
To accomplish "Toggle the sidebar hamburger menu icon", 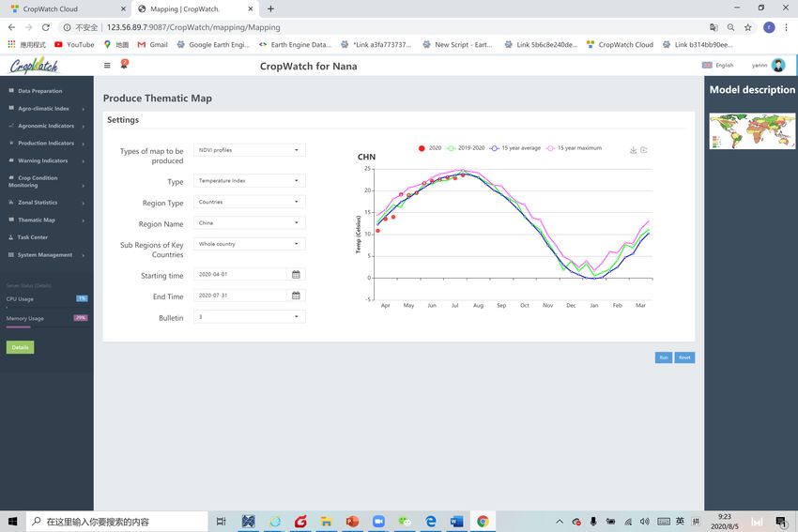I will tap(107, 66).
